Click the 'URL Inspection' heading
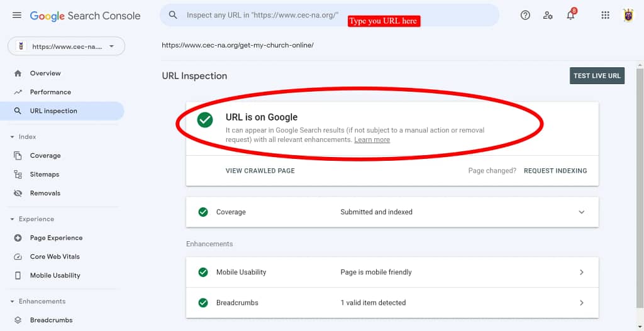The width and height of the screenshot is (644, 331). point(194,76)
